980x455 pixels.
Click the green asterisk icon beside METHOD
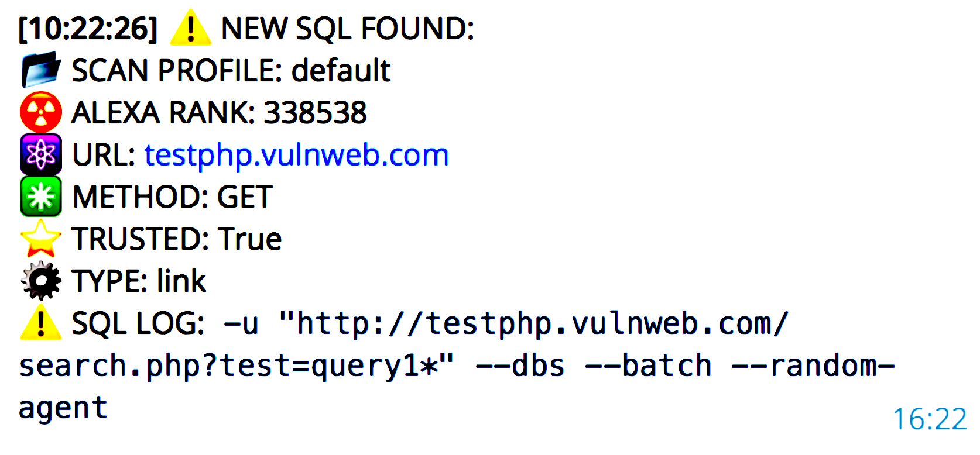pyautogui.click(x=40, y=197)
